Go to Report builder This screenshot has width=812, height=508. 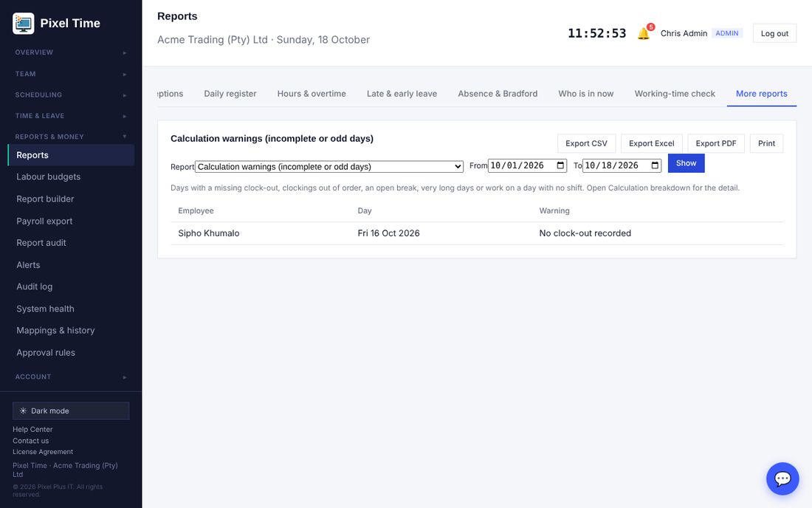click(x=71, y=199)
